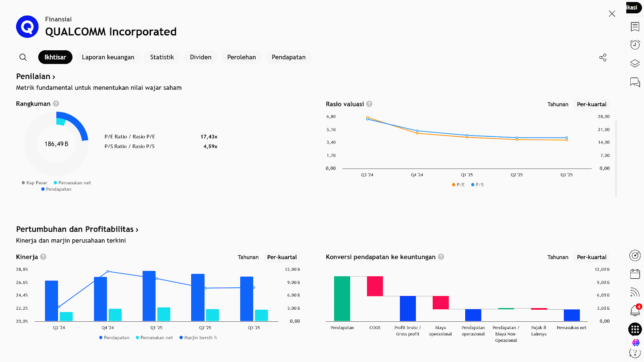
Task: Go to the Statistik tab
Action: tap(162, 57)
